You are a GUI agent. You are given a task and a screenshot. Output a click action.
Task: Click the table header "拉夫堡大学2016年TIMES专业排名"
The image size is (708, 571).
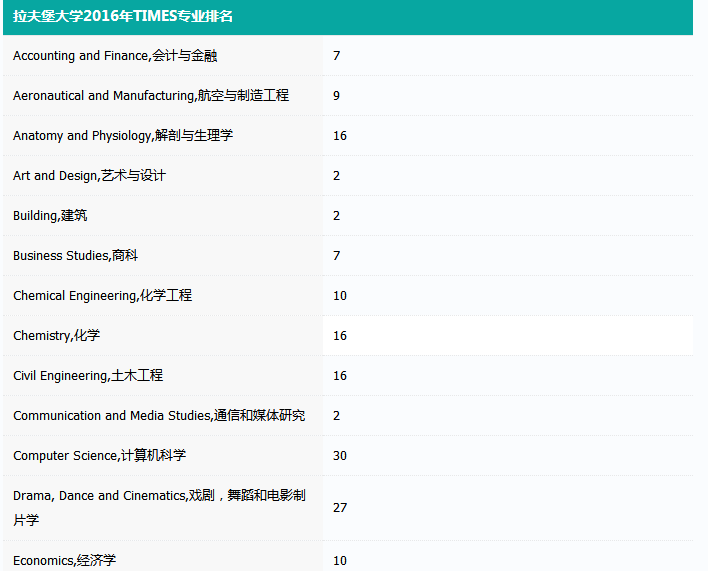point(123,16)
